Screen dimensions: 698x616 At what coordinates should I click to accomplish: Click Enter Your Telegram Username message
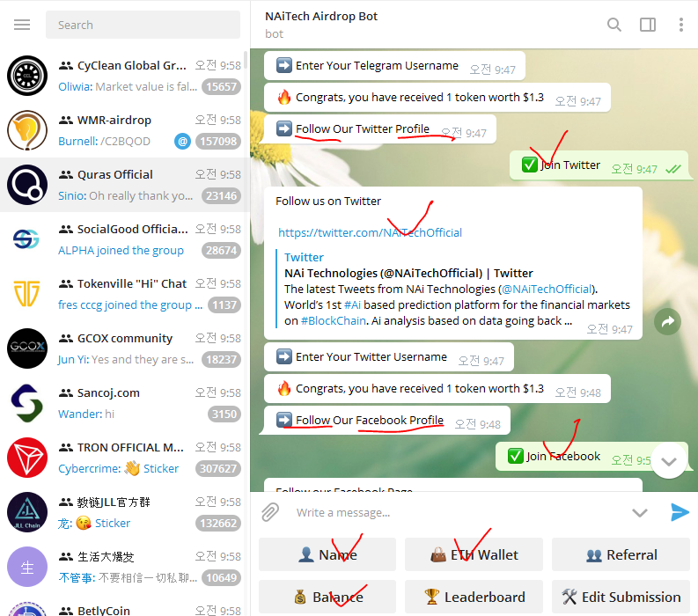coord(394,66)
